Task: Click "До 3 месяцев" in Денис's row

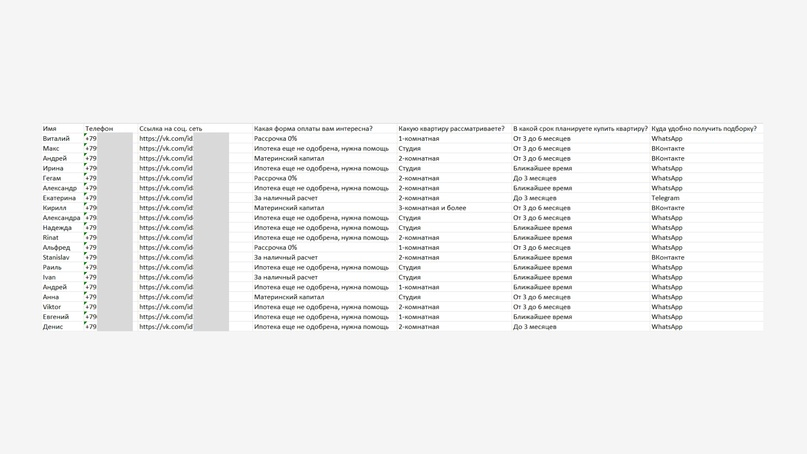Action: 535,327
